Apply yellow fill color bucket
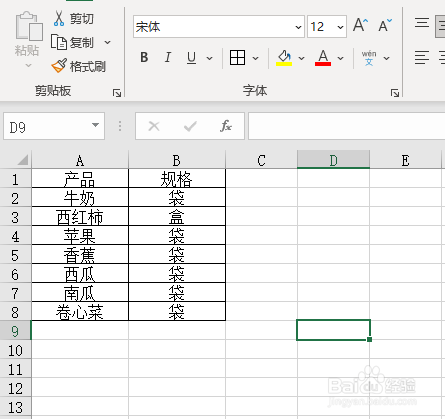This screenshot has height=419, width=445. pyautogui.click(x=284, y=58)
